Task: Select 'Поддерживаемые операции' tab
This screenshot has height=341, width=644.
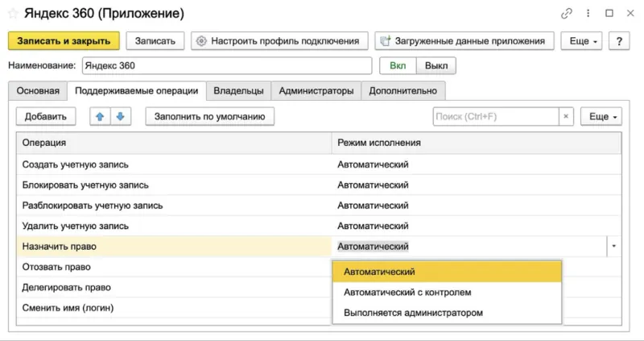Action: (x=136, y=91)
